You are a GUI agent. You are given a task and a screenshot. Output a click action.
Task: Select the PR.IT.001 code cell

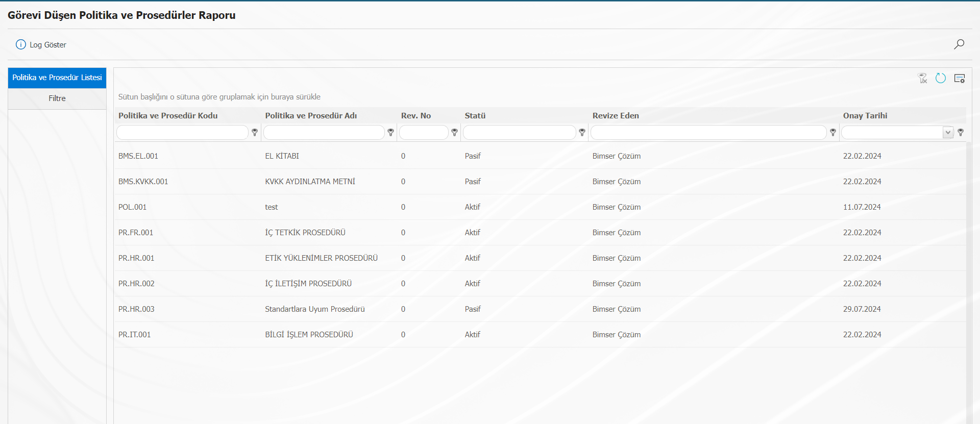135,335
